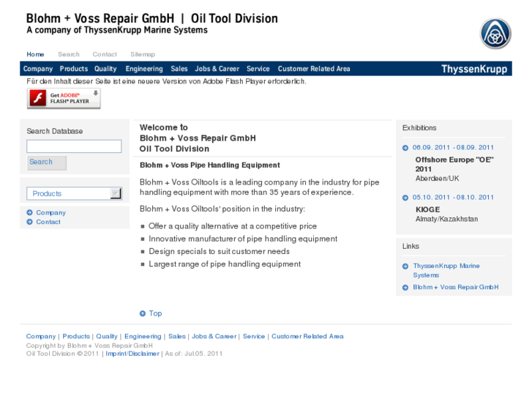
Task: Open Company in the blue menu bar
Action: (38, 69)
